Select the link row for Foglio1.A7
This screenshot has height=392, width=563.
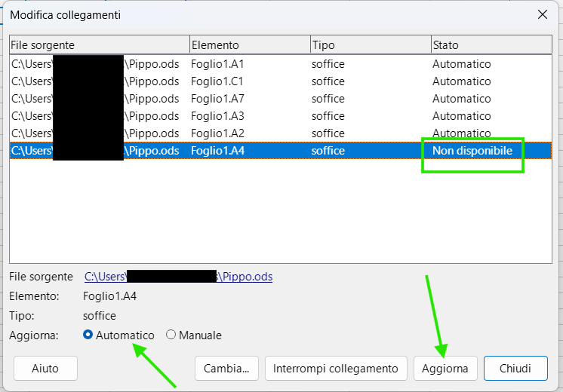[217, 99]
